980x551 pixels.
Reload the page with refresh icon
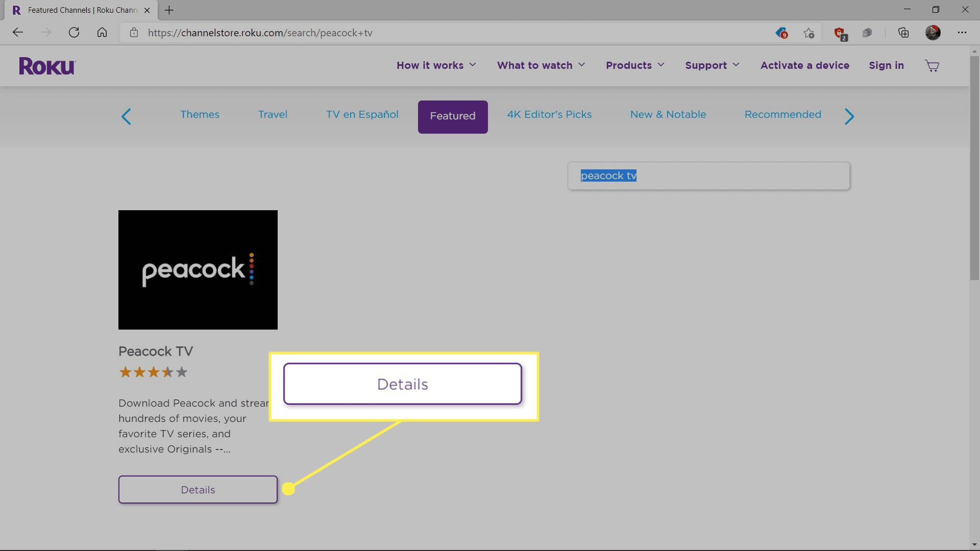[x=74, y=33]
